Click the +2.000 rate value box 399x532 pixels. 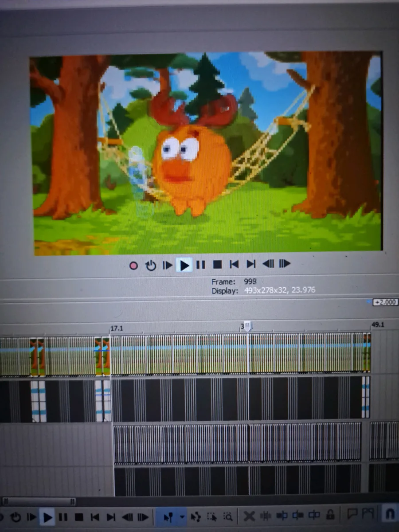(385, 302)
